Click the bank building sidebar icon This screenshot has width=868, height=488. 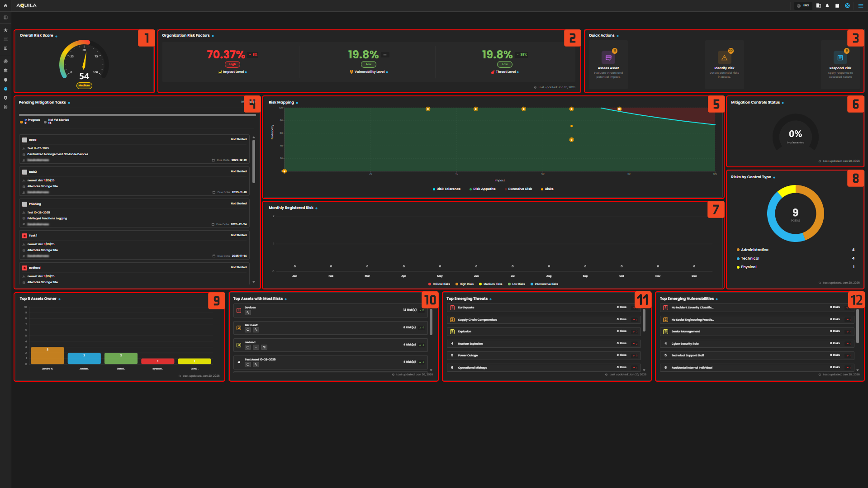(5, 71)
